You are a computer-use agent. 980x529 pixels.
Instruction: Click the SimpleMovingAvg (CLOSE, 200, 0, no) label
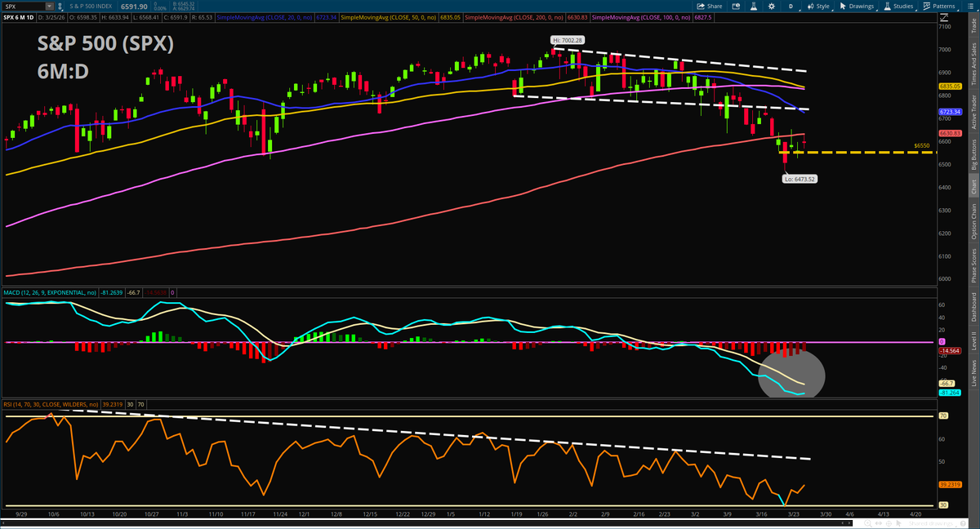[x=514, y=17]
